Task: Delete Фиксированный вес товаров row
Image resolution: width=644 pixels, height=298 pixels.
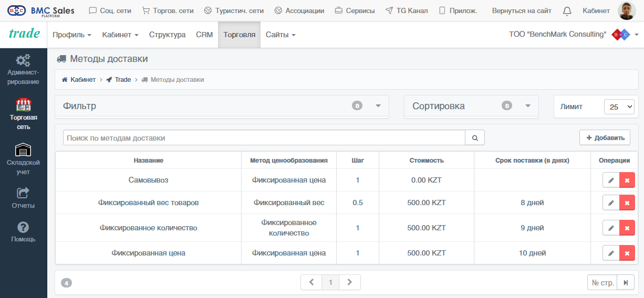Action: tap(627, 203)
